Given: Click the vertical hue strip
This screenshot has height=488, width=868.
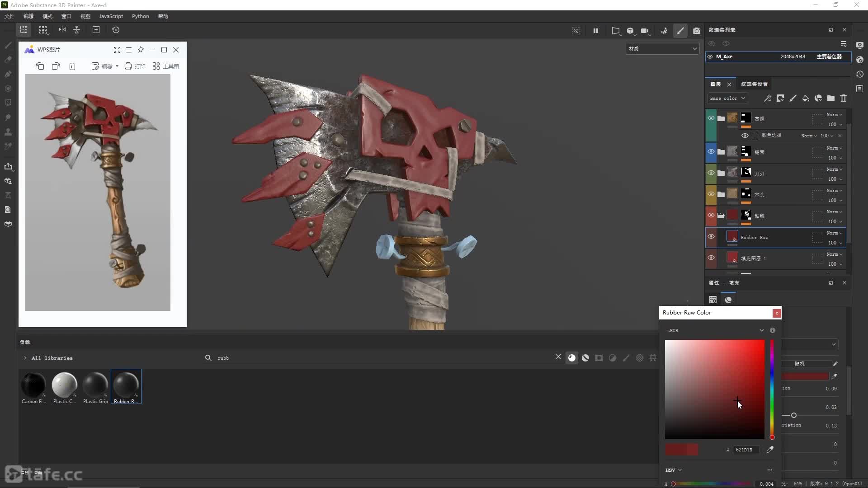Looking at the screenshot, I should (772, 389).
